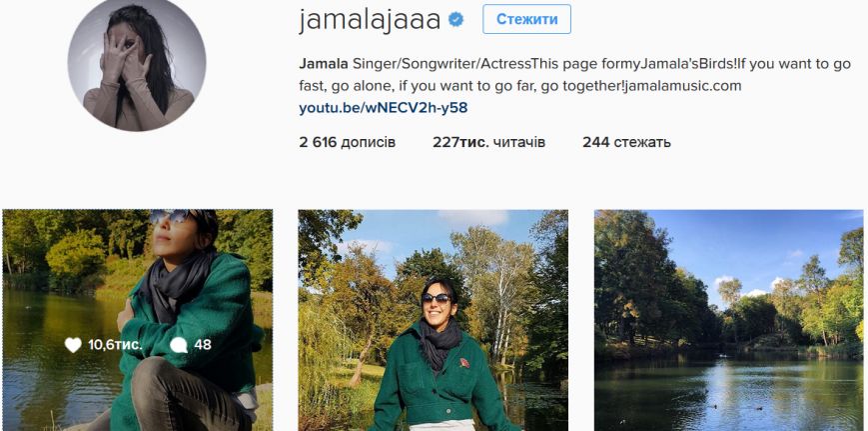The height and width of the screenshot is (431, 868).
Task: Open the 227тис. читачів followers list
Action: [x=488, y=142]
